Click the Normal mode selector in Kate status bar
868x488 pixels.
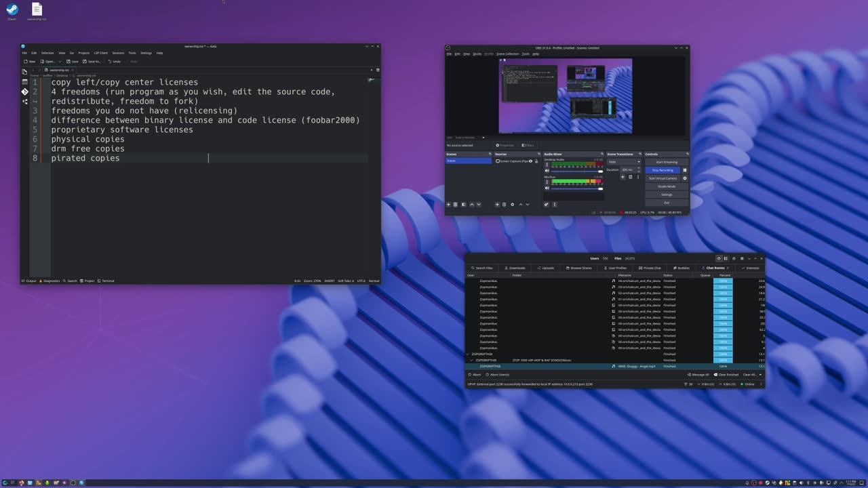coord(374,281)
